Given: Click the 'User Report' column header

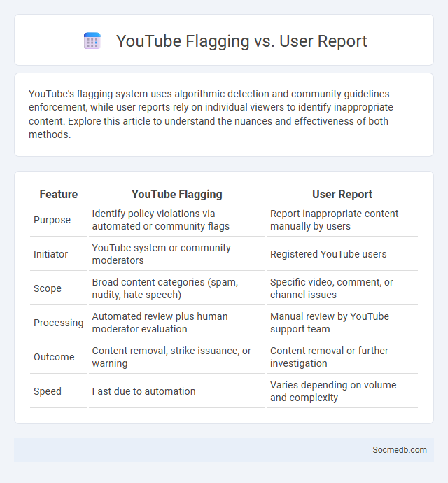Looking at the screenshot, I should tap(342, 194).
